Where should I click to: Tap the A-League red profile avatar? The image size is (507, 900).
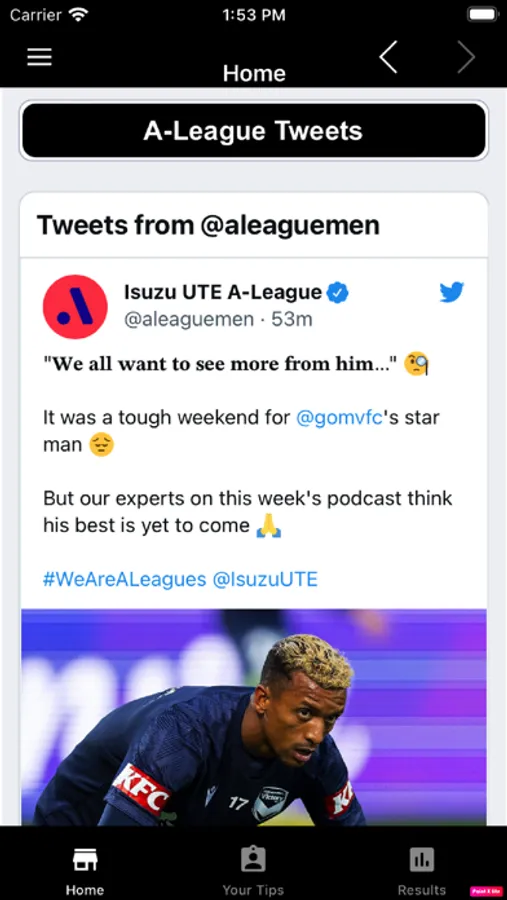[x=75, y=307]
